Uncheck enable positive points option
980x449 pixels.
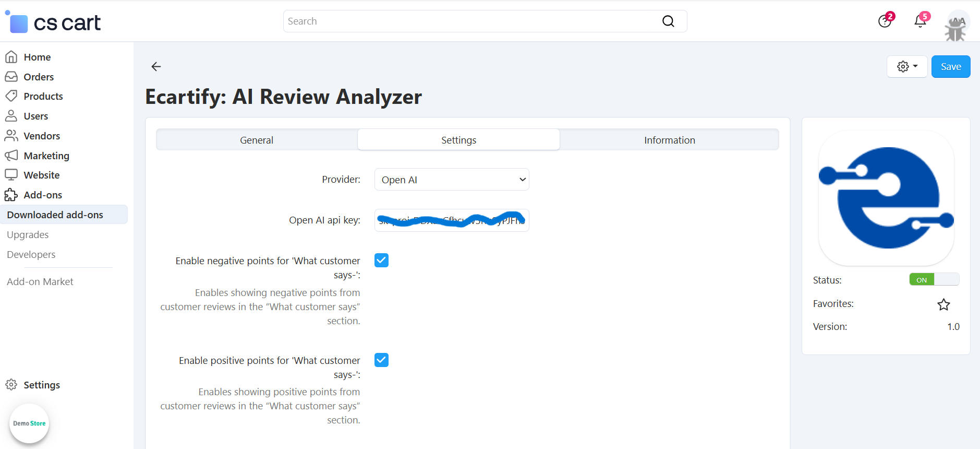pos(381,360)
